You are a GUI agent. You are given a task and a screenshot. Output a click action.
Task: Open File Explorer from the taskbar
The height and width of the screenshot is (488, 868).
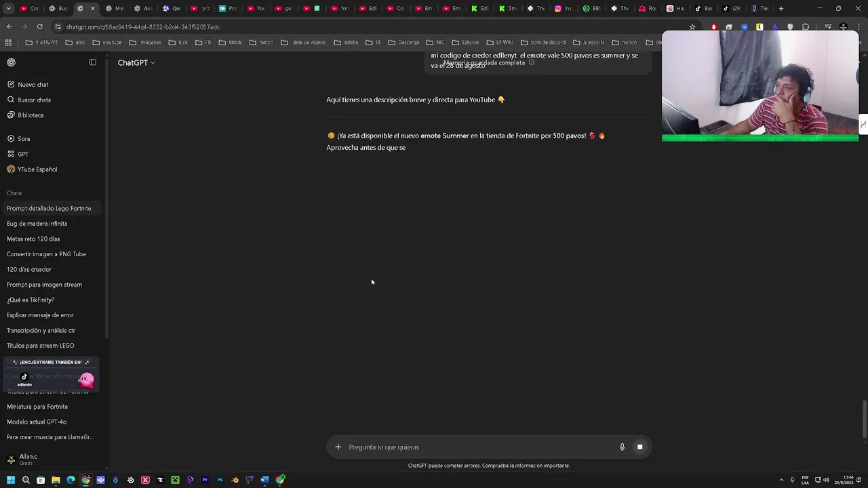[x=56, y=480]
